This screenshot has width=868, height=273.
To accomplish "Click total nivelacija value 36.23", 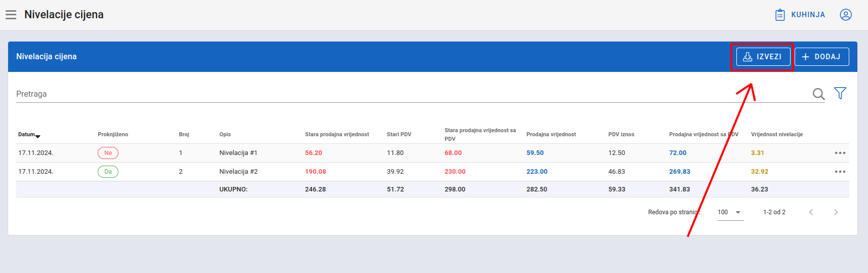I will 760,189.
